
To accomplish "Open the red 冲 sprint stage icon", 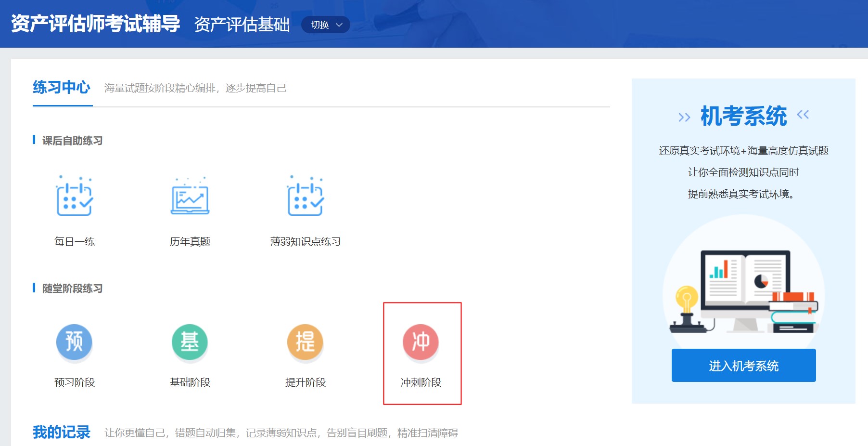I will [x=421, y=342].
